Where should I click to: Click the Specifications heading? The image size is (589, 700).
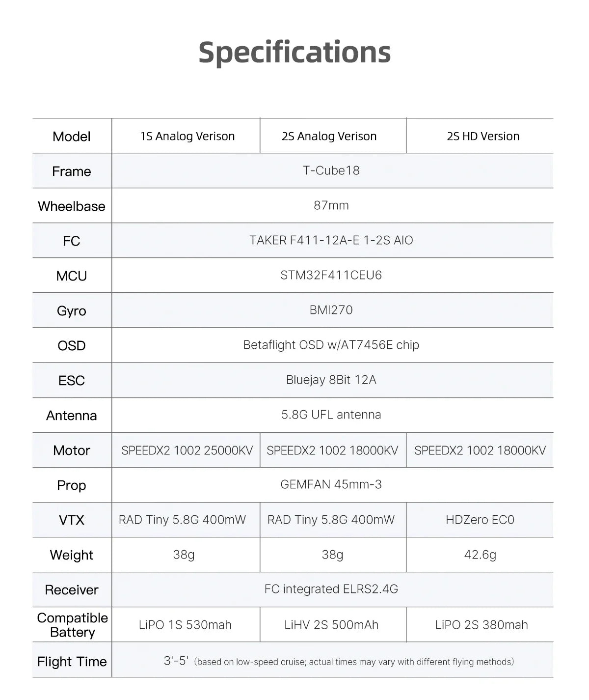pyautogui.click(x=294, y=53)
